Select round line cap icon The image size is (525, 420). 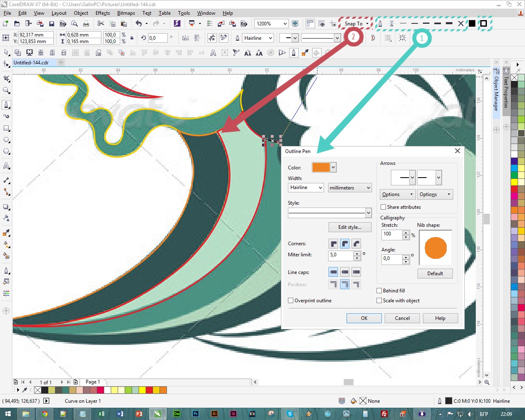coord(345,272)
